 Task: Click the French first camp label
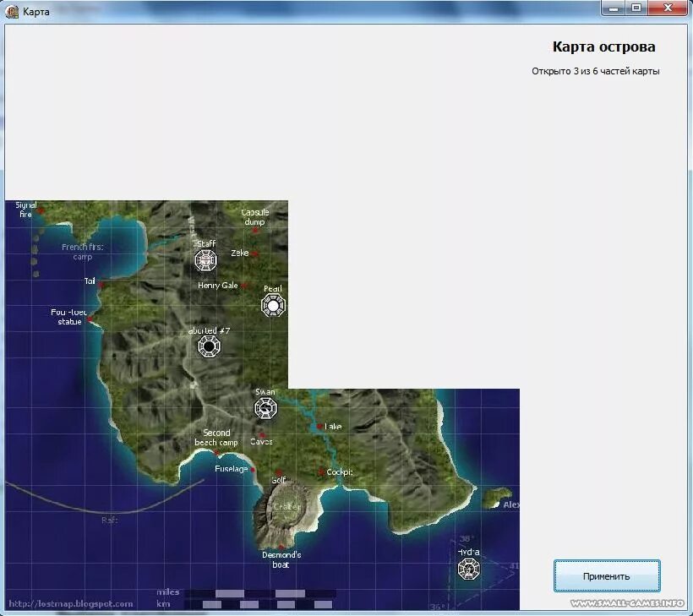83,252
